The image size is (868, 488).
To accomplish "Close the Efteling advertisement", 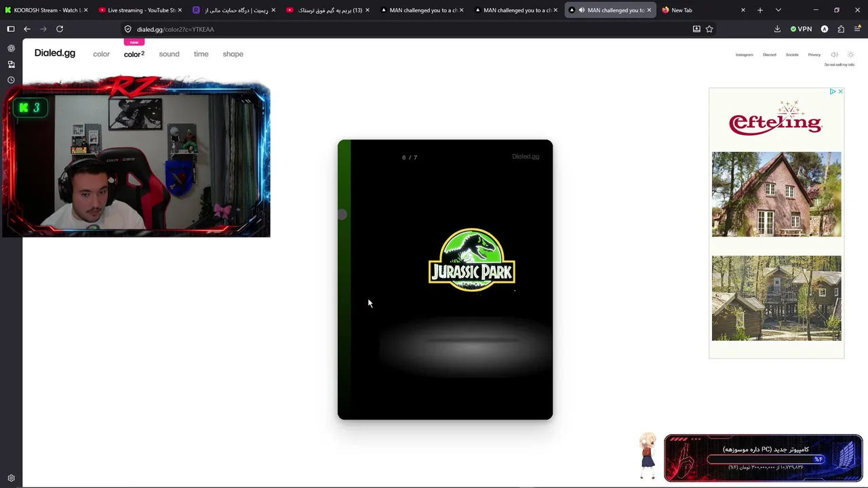I will click(x=840, y=91).
